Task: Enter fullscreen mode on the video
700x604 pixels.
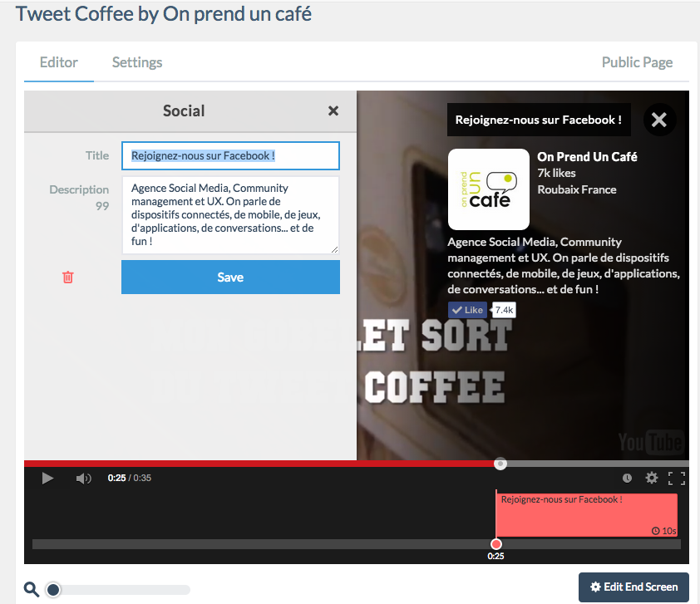Action: tap(677, 479)
